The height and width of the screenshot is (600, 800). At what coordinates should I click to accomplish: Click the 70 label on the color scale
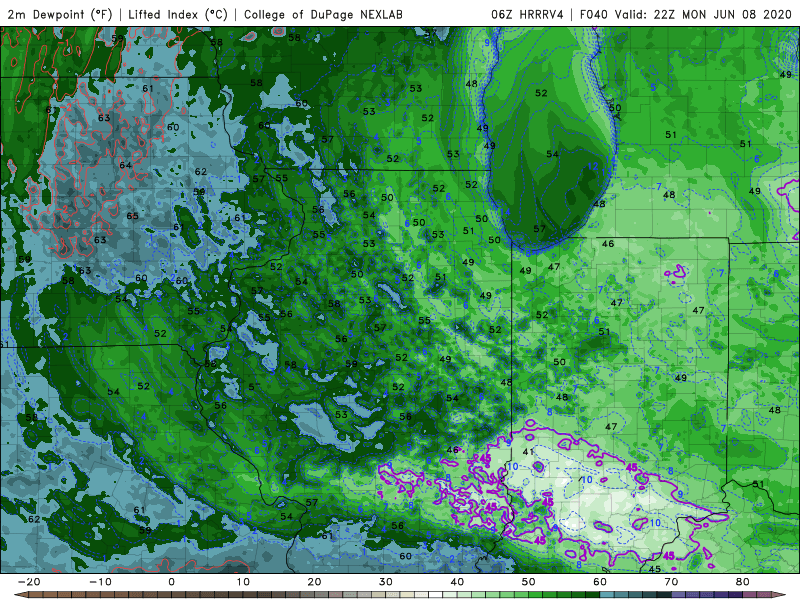[671, 582]
